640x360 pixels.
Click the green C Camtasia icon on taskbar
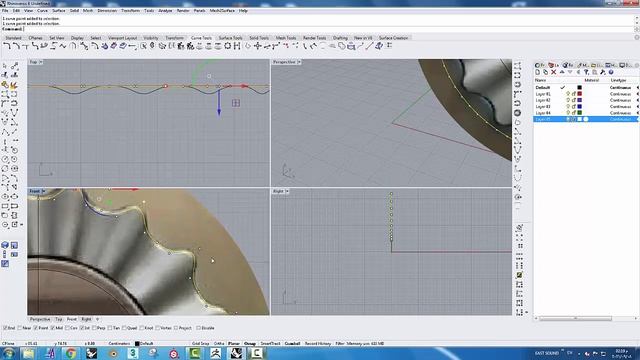pyautogui.click(x=195, y=353)
